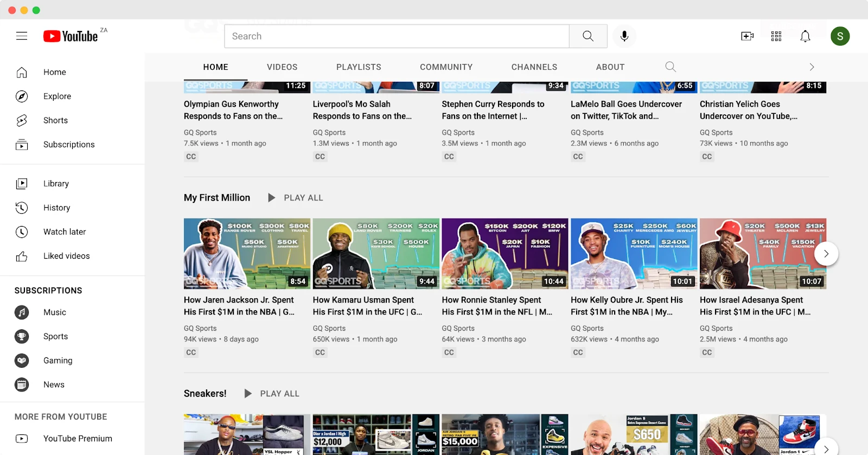
Task: Open the Kamaru Usman thumbnail
Action: click(376, 254)
